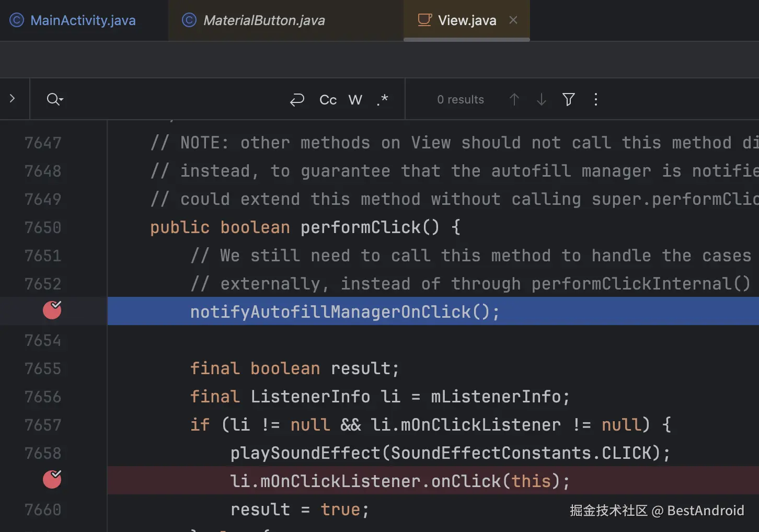Click line number 7657 in gutter
This screenshot has height=532, width=759.
43,425
